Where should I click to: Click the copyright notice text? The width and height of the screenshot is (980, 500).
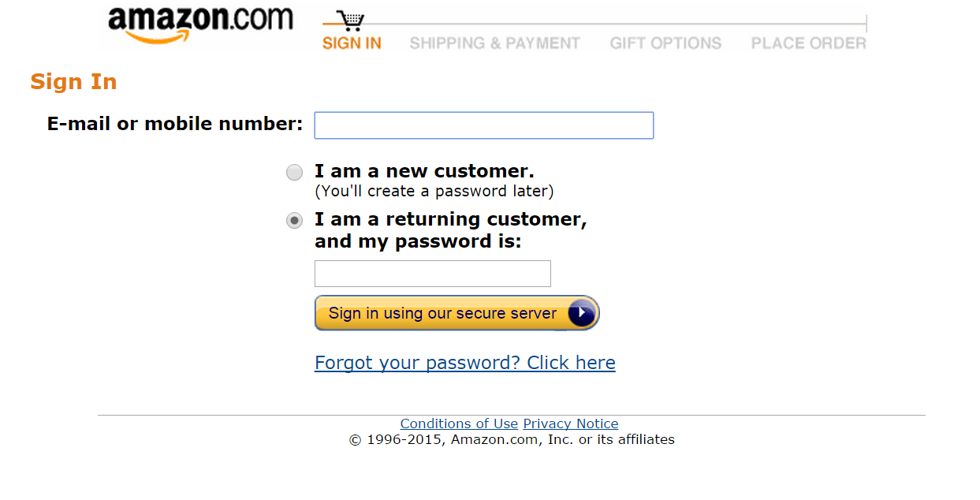[x=511, y=439]
